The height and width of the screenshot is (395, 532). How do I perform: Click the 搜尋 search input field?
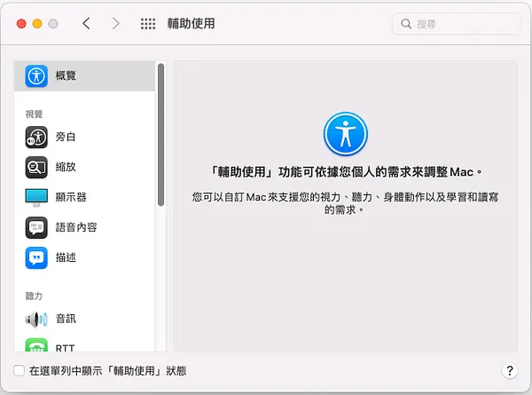tap(457, 24)
